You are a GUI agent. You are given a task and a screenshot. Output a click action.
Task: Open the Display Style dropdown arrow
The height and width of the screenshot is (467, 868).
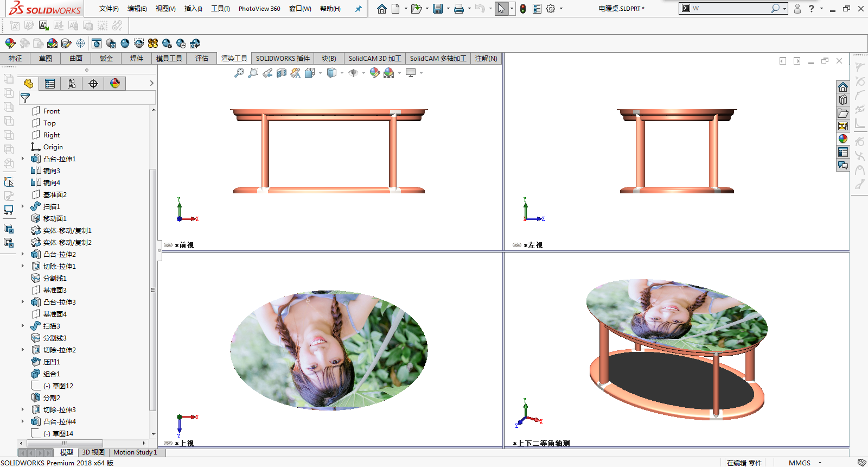coord(342,73)
